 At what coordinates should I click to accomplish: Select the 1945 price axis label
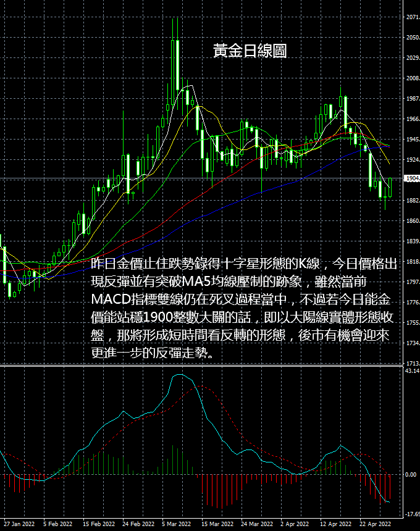click(x=413, y=139)
